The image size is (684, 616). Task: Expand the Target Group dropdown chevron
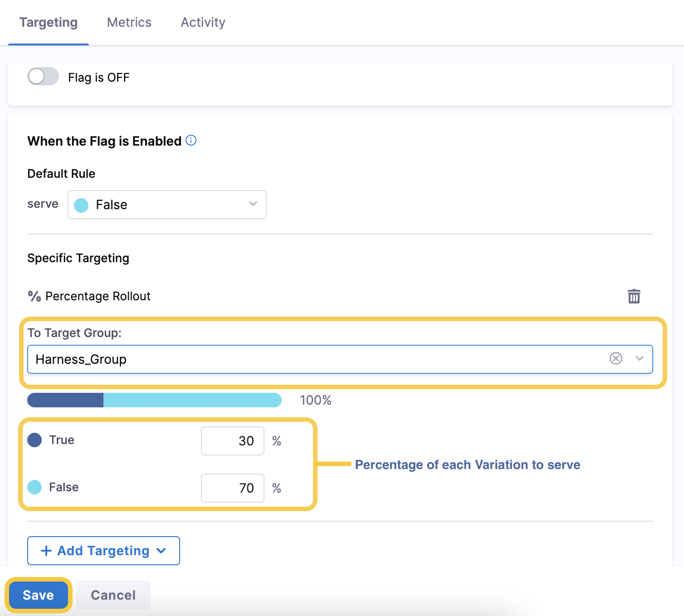coord(640,359)
